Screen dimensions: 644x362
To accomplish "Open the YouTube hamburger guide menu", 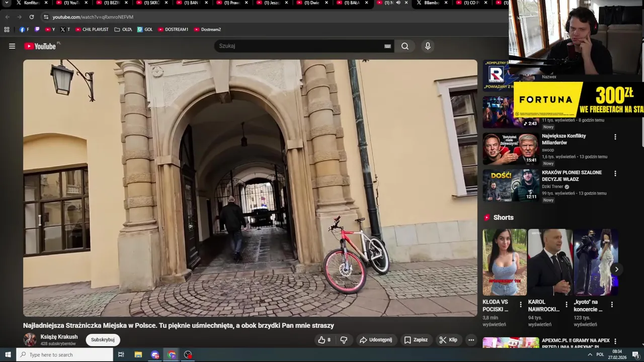I will pyautogui.click(x=12, y=46).
